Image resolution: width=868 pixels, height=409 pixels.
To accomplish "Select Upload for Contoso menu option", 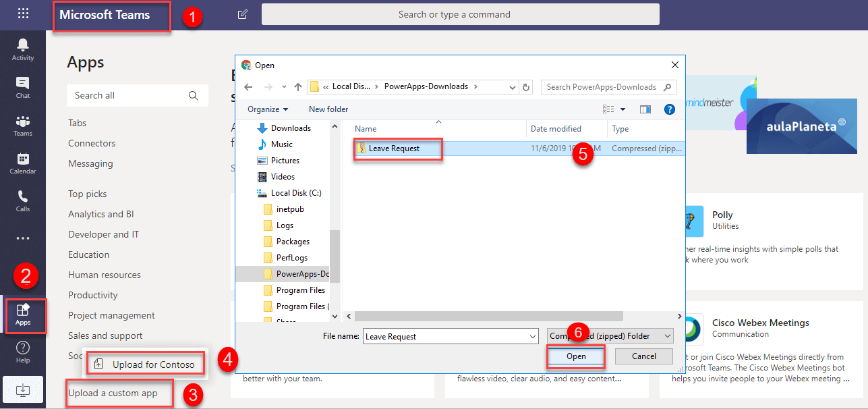I will coord(146,364).
